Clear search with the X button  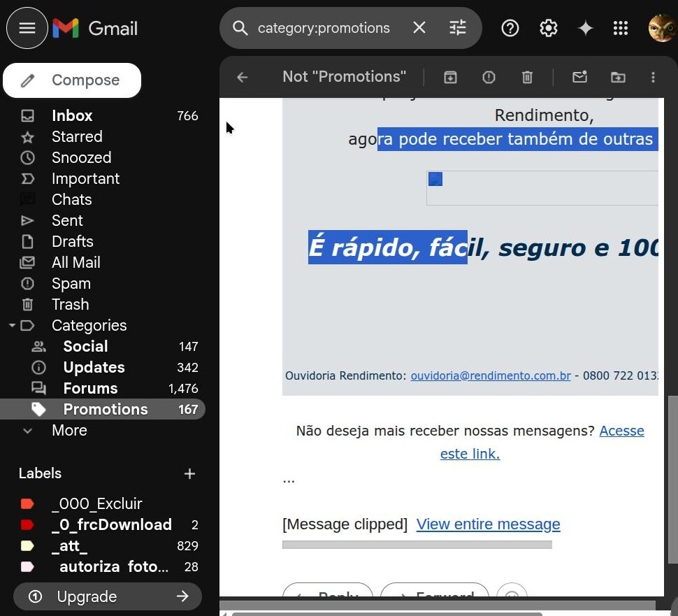pyautogui.click(x=419, y=28)
